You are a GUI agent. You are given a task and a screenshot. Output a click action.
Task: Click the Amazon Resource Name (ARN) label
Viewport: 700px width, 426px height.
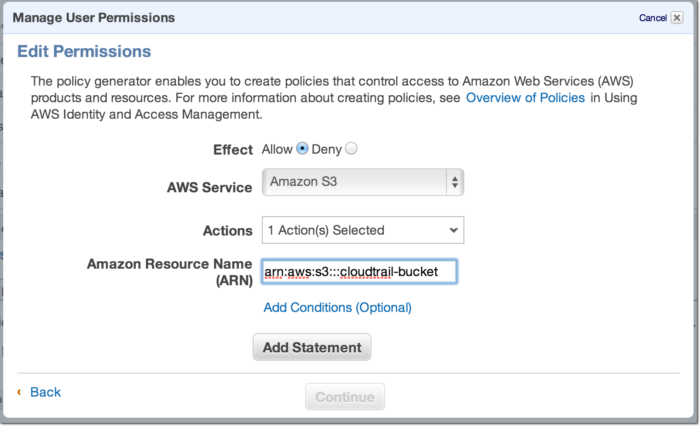tap(170, 272)
